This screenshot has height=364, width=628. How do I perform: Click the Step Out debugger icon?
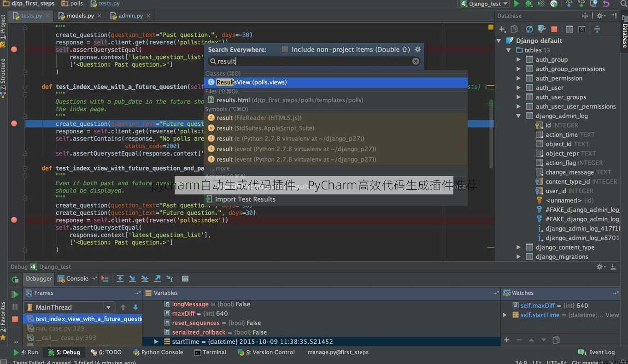coord(158,279)
